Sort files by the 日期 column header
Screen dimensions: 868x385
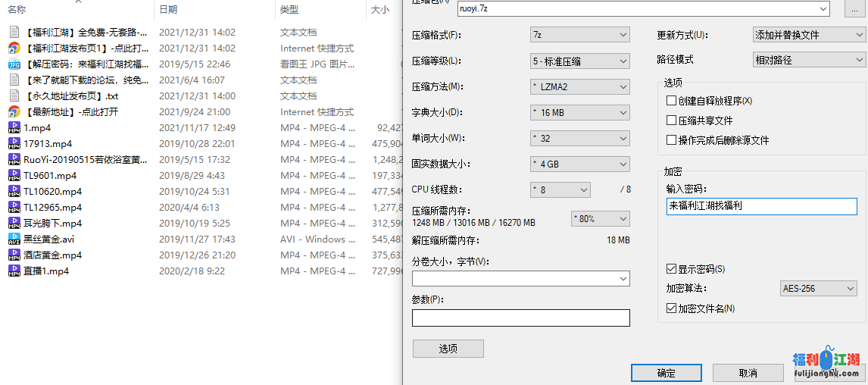[x=168, y=10]
